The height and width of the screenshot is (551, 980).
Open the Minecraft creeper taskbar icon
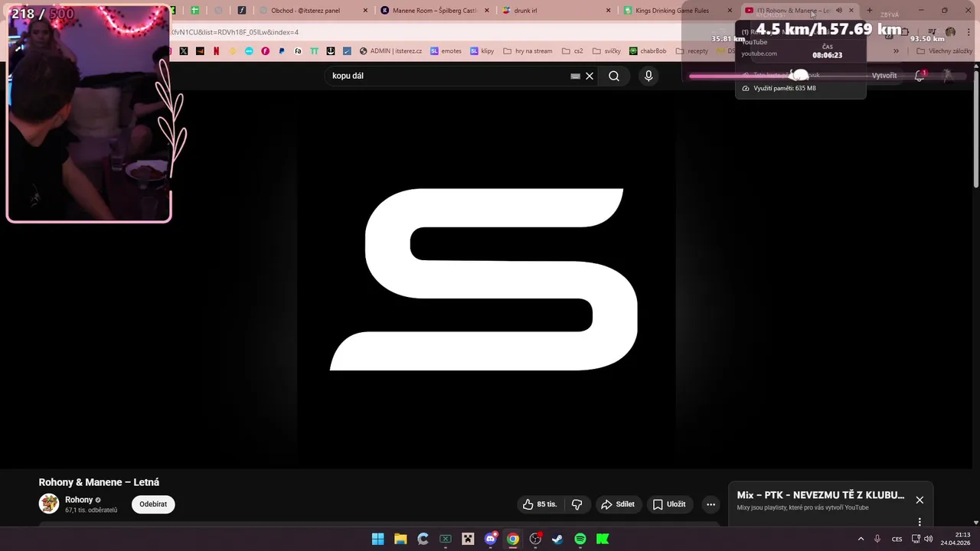pyautogui.click(x=468, y=539)
